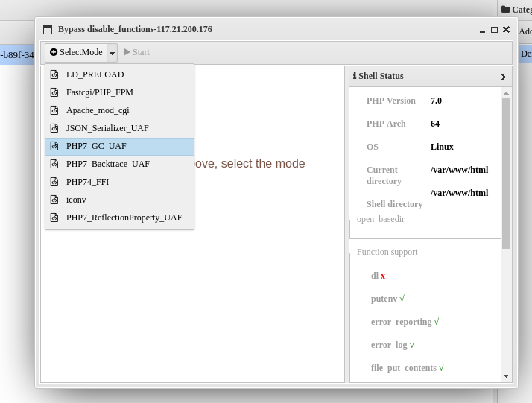Select Apache_mod_cgi bypass mode
This screenshot has width=532, height=403.
tap(119, 110)
